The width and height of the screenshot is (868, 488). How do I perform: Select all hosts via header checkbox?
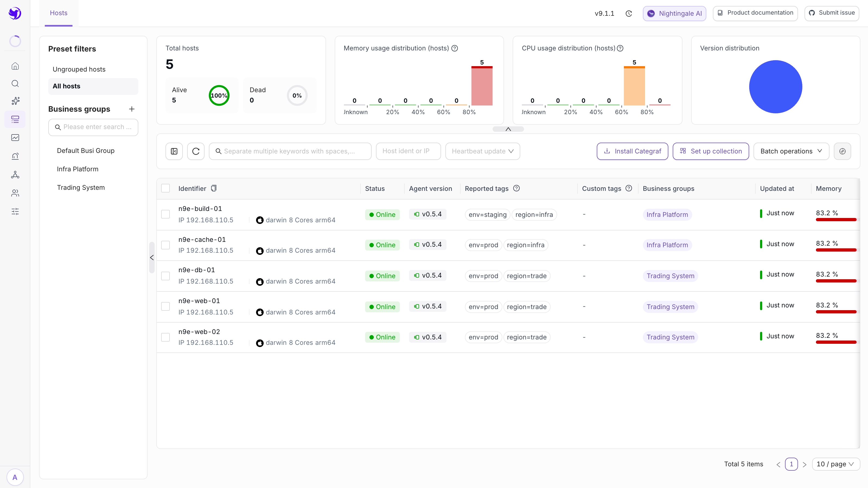tap(165, 188)
